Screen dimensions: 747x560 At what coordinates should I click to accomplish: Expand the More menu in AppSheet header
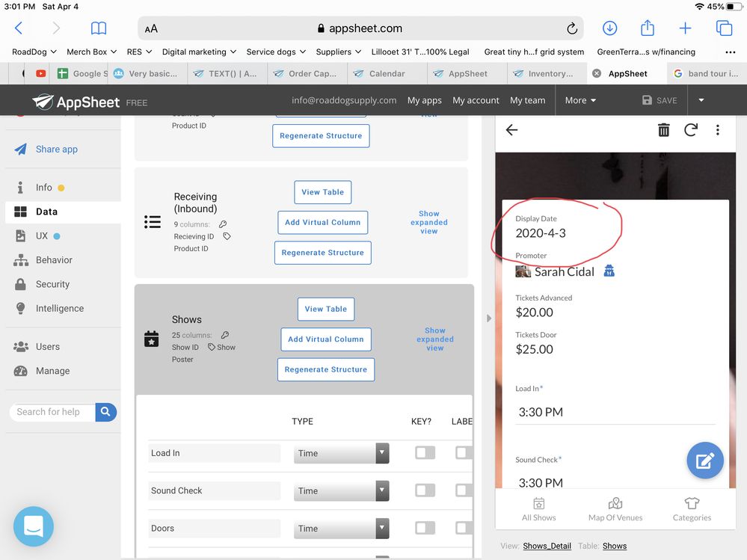click(x=580, y=100)
